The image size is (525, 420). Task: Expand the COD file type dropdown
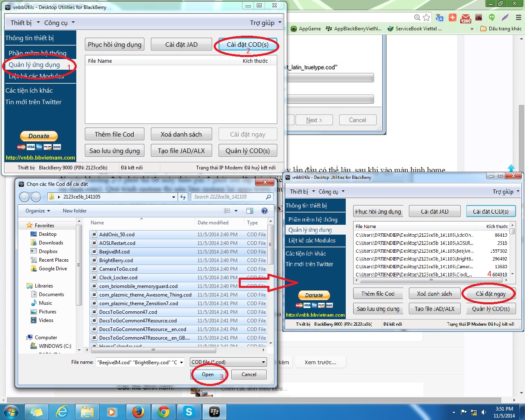tap(263, 362)
